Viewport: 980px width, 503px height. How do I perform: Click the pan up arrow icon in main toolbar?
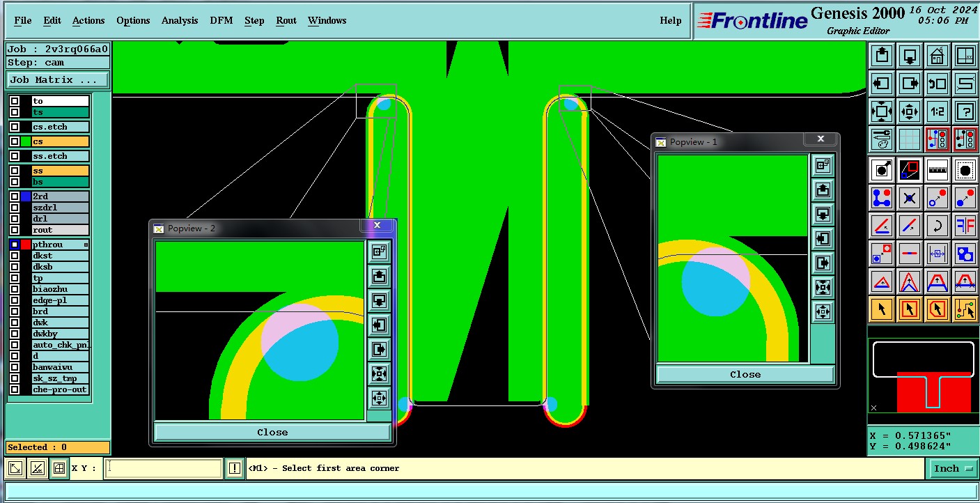(882, 56)
